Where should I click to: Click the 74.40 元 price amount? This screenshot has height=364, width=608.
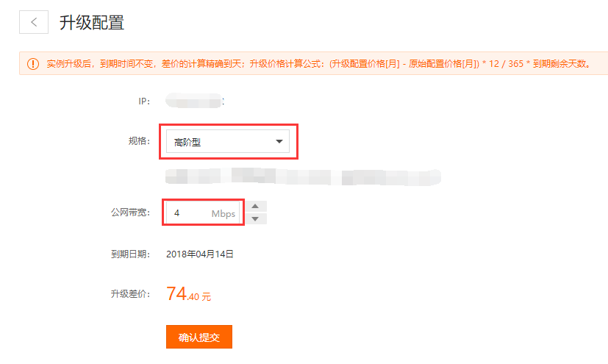click(189, 295)
